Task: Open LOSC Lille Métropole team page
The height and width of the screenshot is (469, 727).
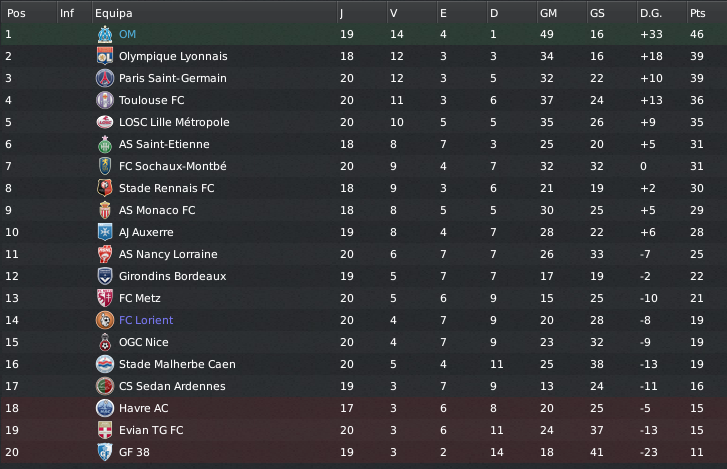Action: [174, 122]
